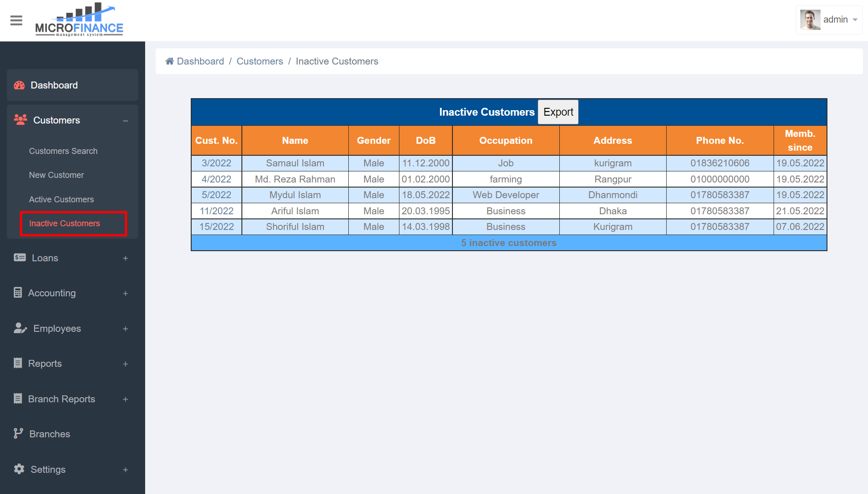Expand the Branch Reports menu plus

(125, 400)
